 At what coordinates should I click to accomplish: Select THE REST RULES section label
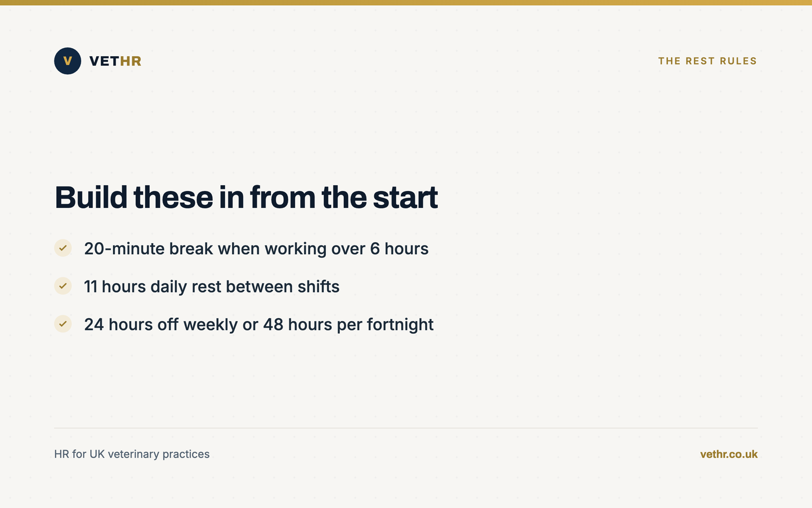(x=708, y=61)
